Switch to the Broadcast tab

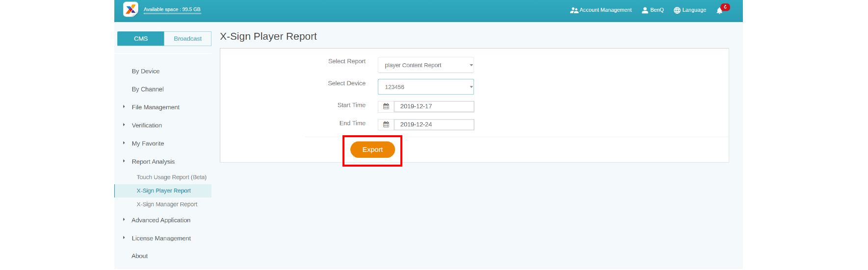(x=187, y=39)
